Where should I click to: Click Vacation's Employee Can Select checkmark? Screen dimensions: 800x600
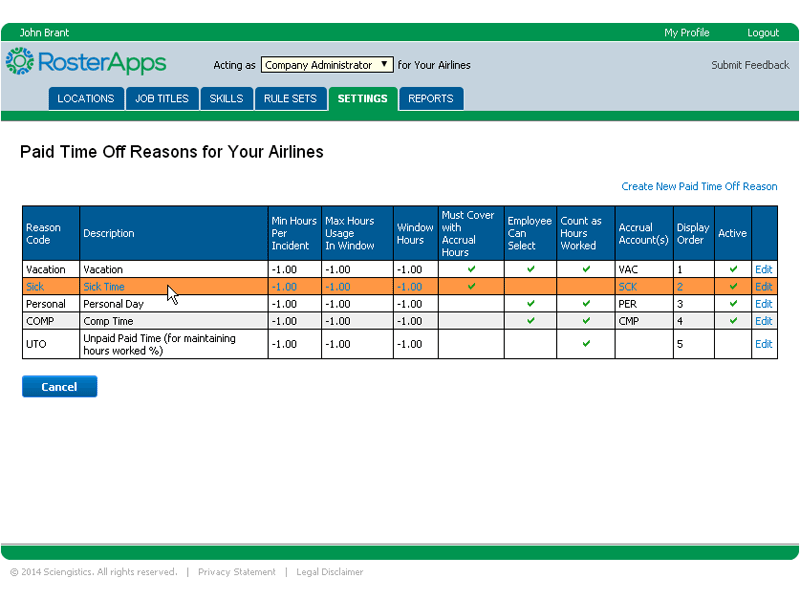coord(530,269)
